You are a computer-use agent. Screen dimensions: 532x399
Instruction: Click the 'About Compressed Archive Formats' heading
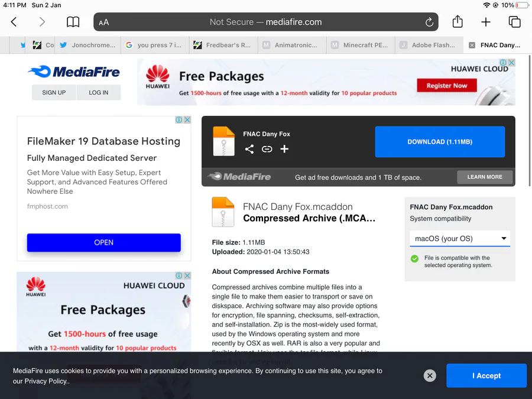[270, 271]
